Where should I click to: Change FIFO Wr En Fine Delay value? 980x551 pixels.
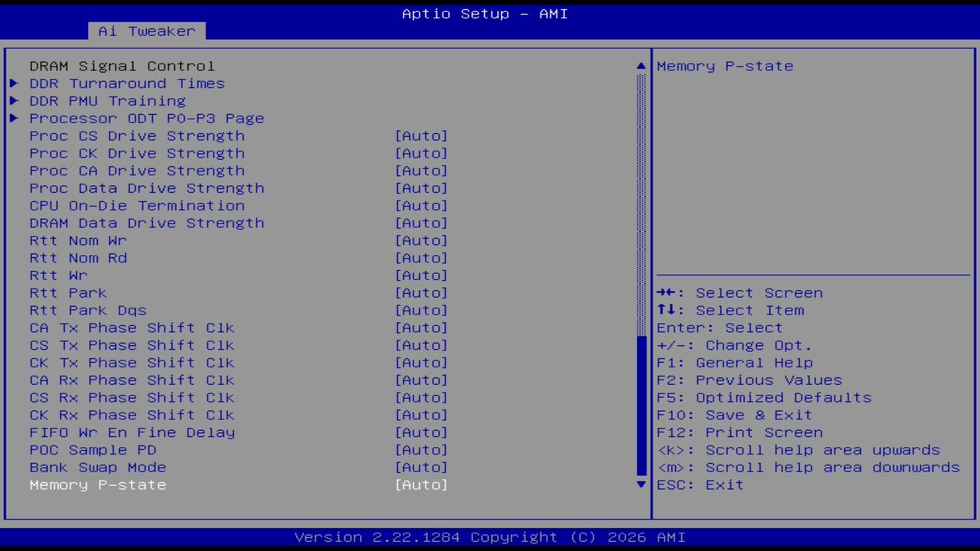click(x=421, y=433)
